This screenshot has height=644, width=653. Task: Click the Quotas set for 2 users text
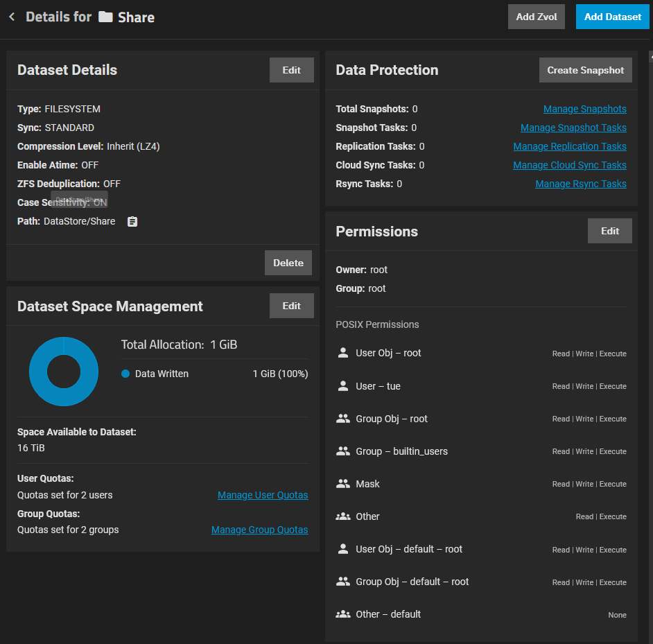(65, 495)
